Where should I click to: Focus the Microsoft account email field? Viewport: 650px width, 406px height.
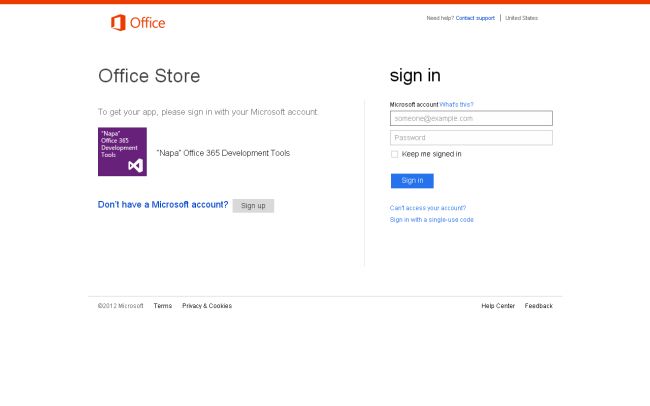471,118
